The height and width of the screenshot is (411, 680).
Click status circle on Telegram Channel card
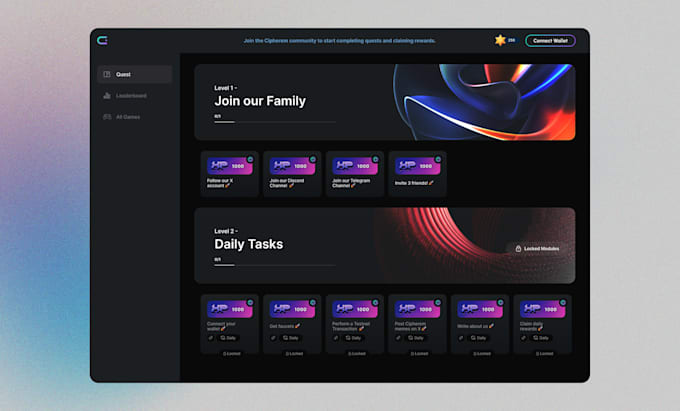[x=375, y=159]
